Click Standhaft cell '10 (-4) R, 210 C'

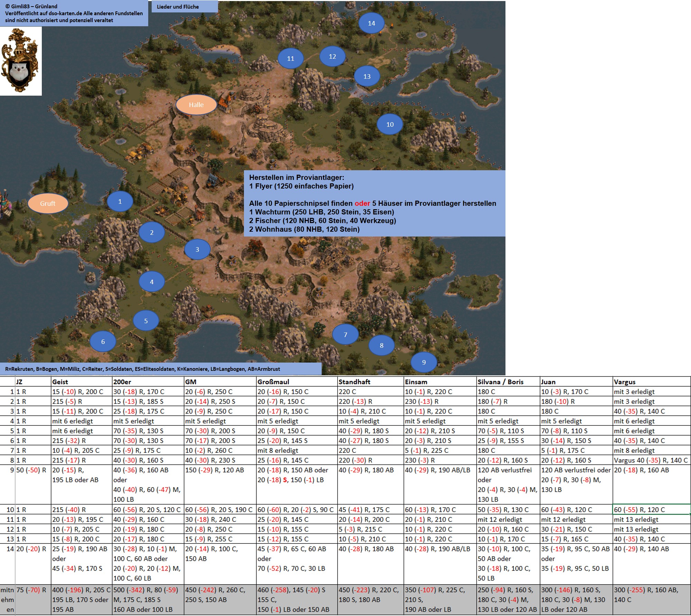[x=370, y=411]
